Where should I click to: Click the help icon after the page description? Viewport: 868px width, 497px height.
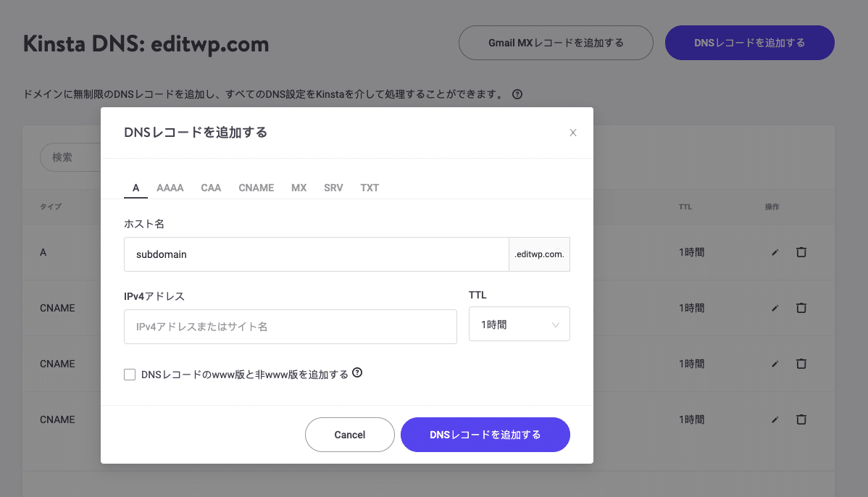517,94
